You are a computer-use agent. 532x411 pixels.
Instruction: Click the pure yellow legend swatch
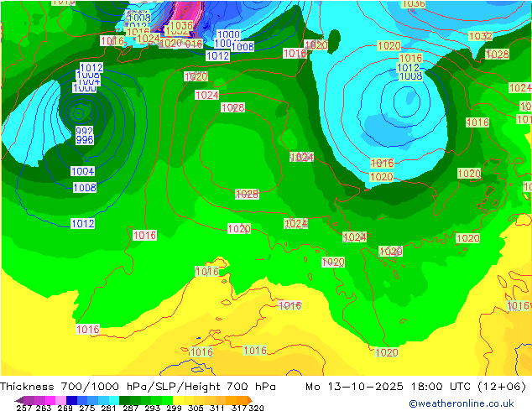click(178, 400)
